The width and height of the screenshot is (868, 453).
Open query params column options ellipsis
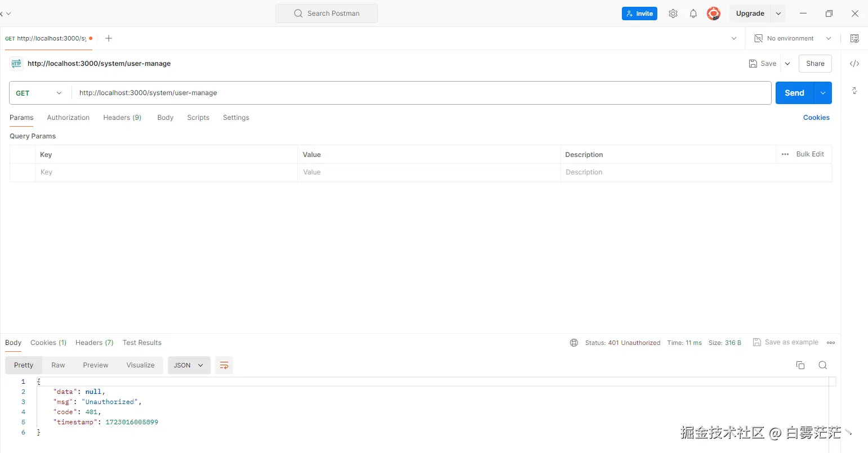(x=785, y=154)
